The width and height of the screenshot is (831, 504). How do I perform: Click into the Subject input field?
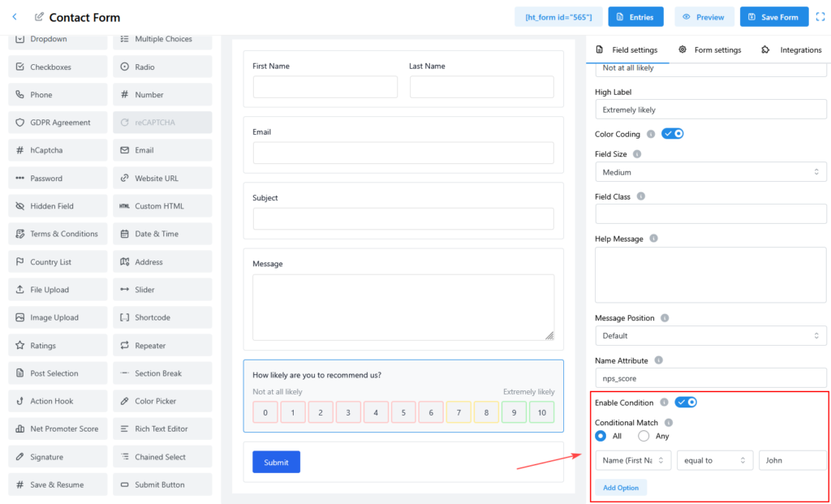[403, 218]
